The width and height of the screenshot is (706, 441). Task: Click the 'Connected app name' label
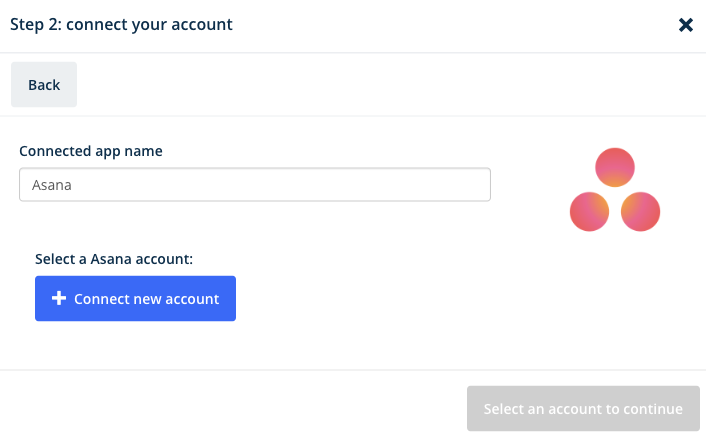pyautogui.click(x=91, y=151)
